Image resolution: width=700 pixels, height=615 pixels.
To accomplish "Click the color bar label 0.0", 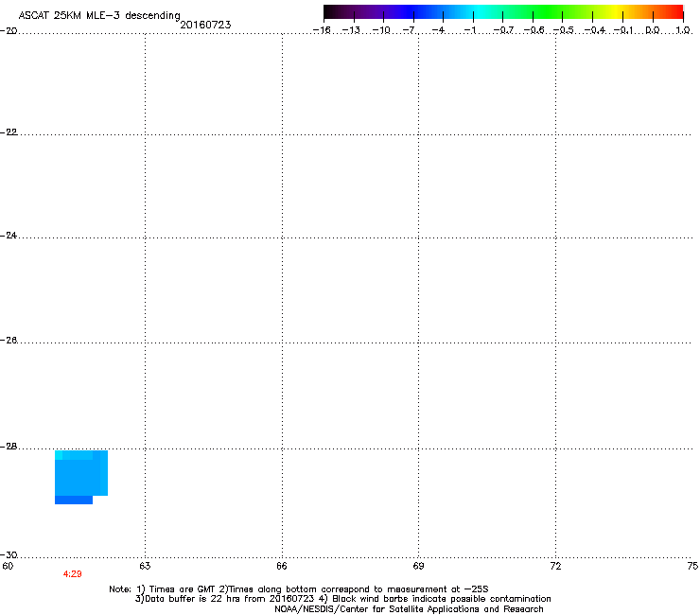I will point(653,30).
